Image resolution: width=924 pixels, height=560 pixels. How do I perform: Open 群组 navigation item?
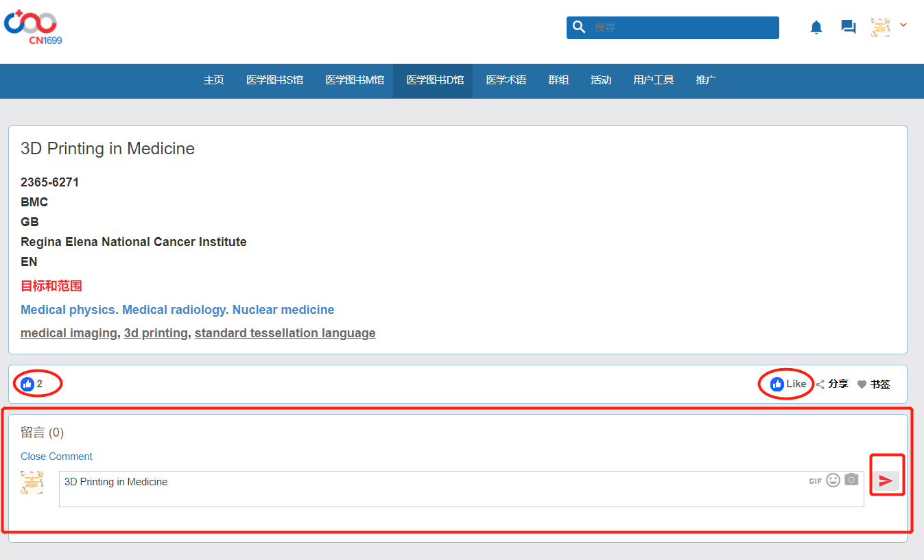(558, 80)
